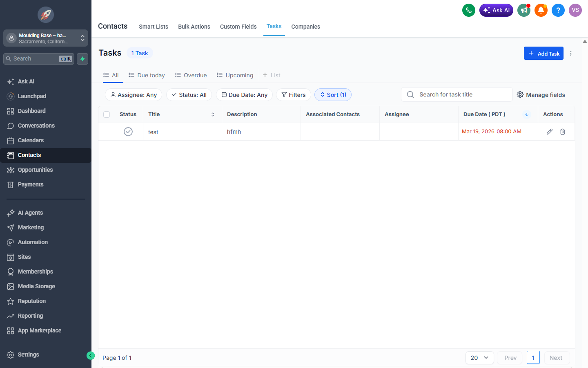
Task: Open Bulk Actions tab
Action: [x=194, y=27]
